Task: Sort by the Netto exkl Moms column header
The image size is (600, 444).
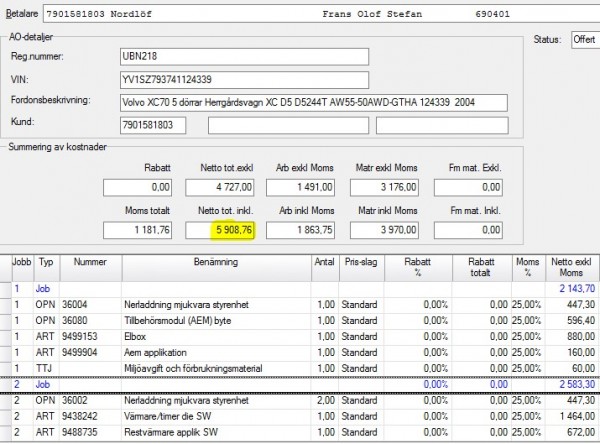Action: click(572, 268)
